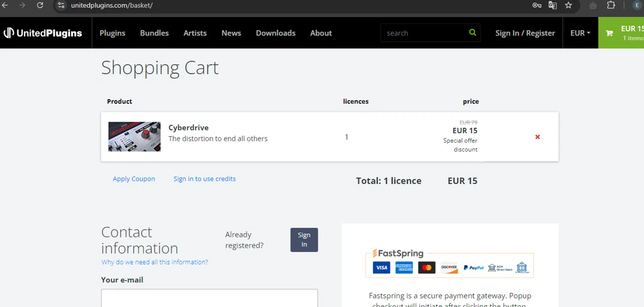Open the password key icon

(x=537, y=5)
